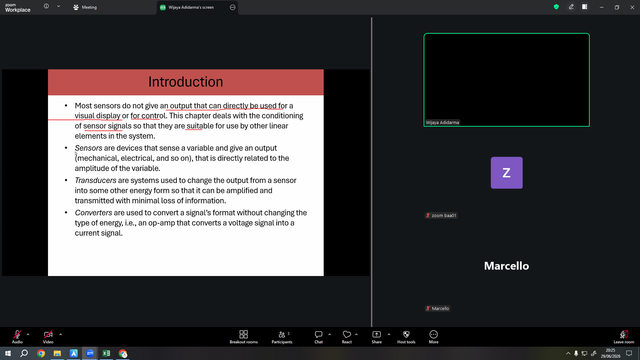Open the Participants panel
640x360 pixels.
pos(282,337)
